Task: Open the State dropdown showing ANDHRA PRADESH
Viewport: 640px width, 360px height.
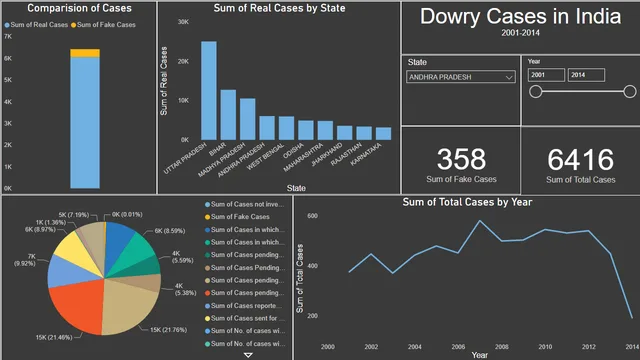Action: point(461,77)
